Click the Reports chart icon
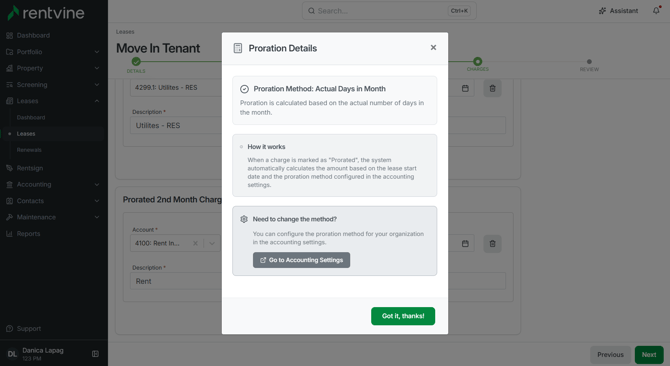The width and height of the screenshot is (670, 366). 9,234
